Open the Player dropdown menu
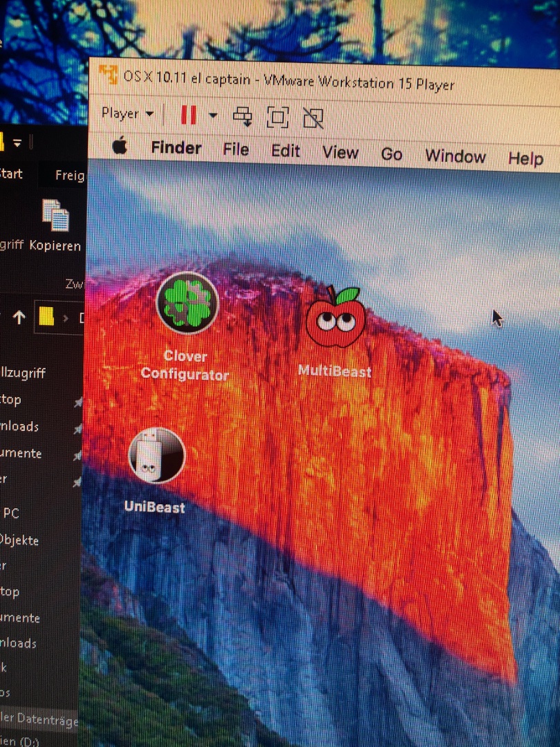Screen dimensions: 560x747 127,113
